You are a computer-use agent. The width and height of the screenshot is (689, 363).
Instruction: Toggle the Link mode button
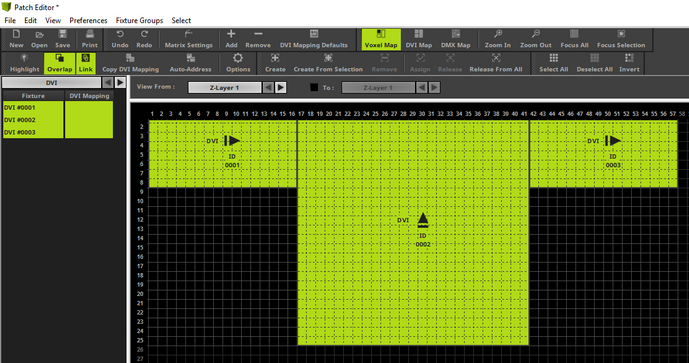pos(86,63)
